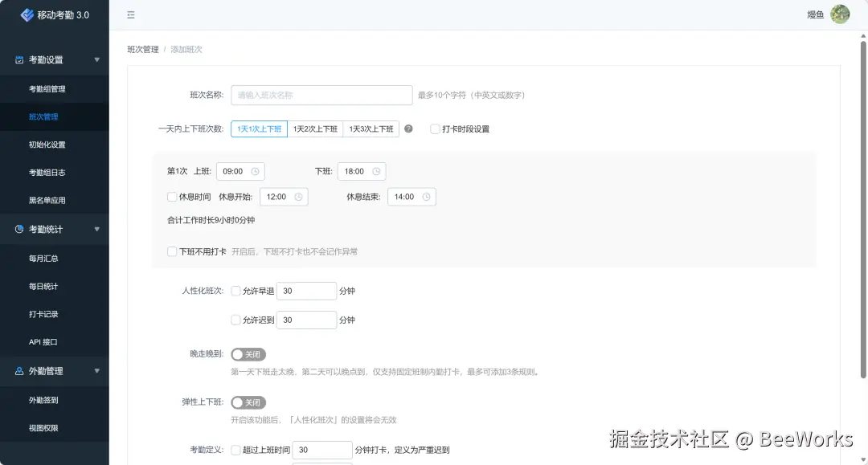Click the clock icon in 休息结束 field
Image resolution: width=868 pixels, height=465 pixels.
tap(426, 197)
